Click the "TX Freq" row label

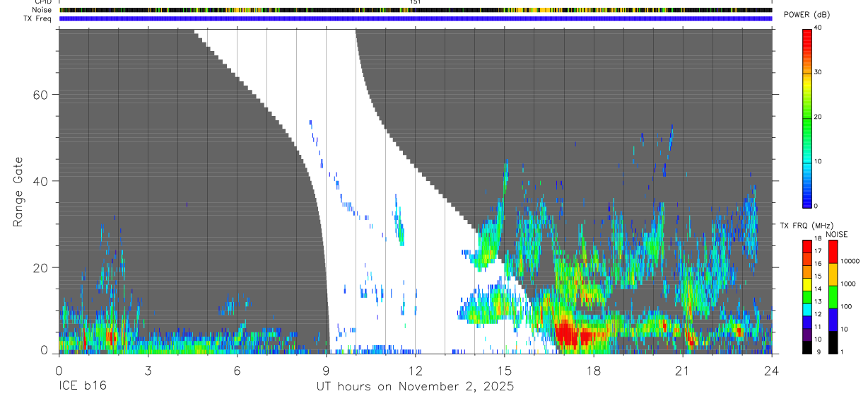(38, 18)
